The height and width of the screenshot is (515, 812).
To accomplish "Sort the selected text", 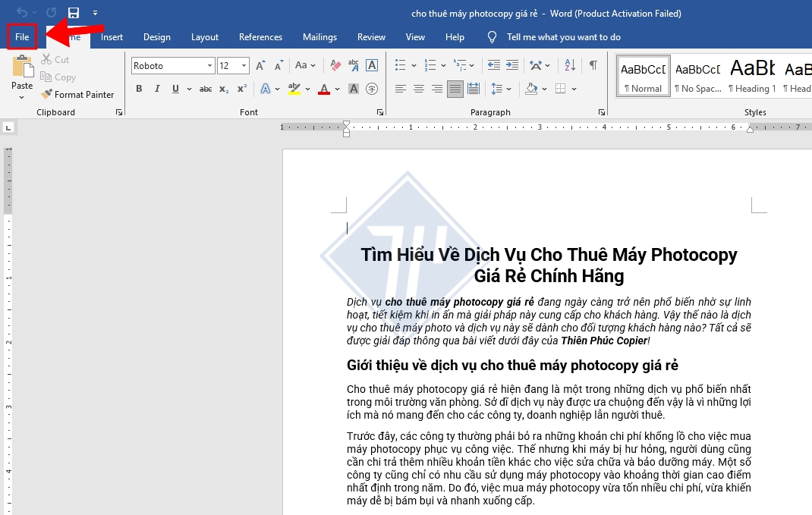I will point(570,65).
